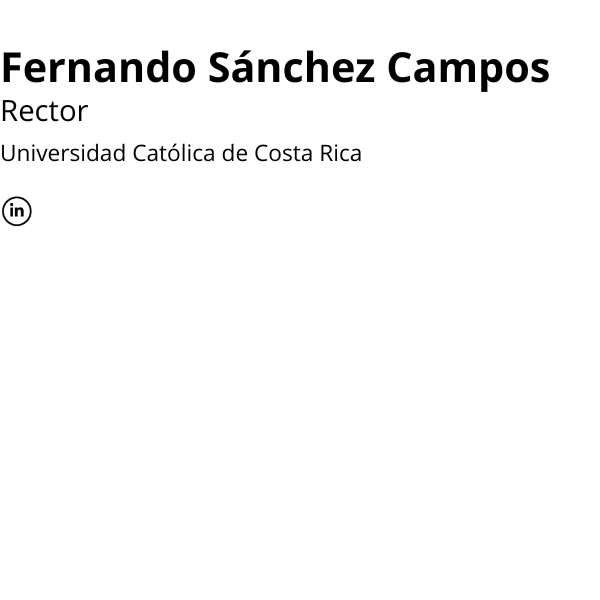Open the LinkedIn profile icon

(x=17, y=211)
